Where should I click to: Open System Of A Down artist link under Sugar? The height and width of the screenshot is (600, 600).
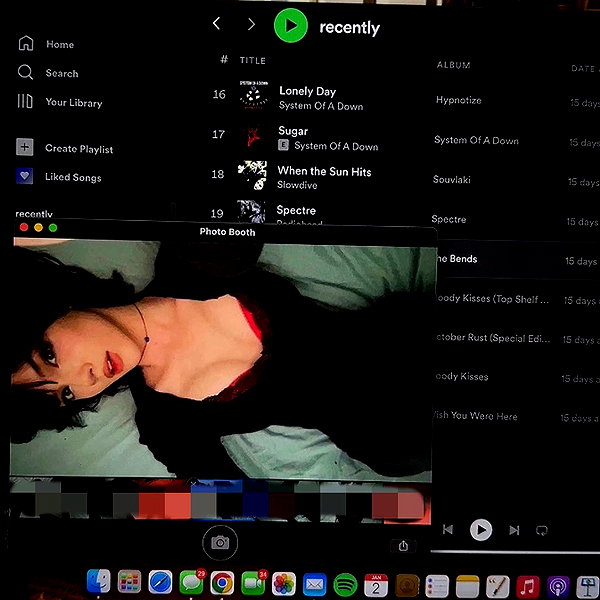click(336, 146)
